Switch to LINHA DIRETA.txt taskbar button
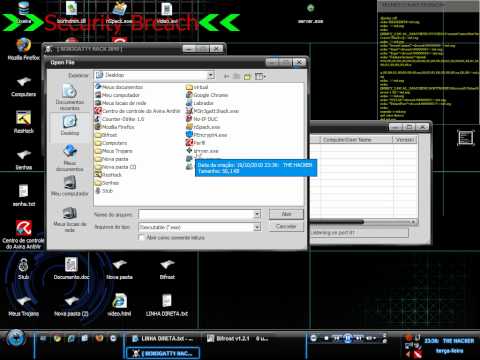480x360 pixels. 163,339
